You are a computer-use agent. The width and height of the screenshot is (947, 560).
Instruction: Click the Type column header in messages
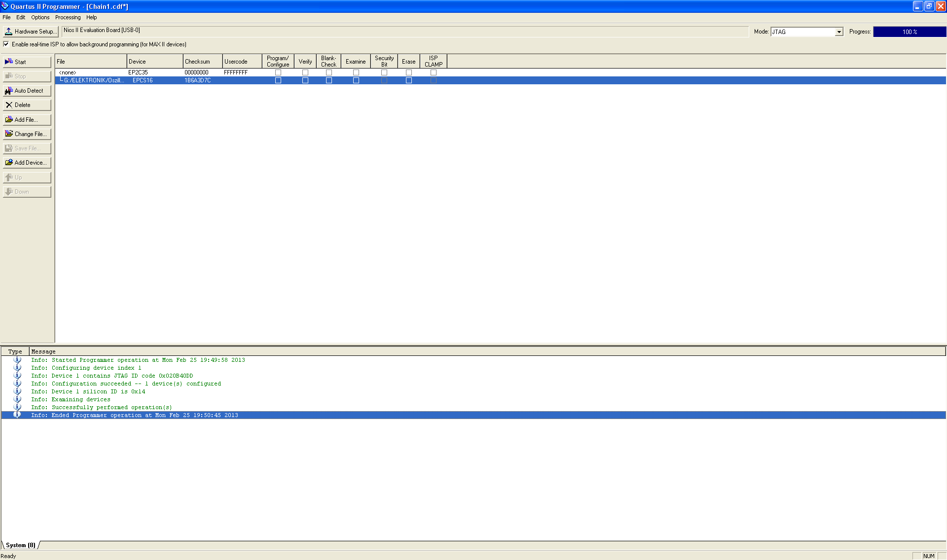pyautogui.click(x=15, y=351)
